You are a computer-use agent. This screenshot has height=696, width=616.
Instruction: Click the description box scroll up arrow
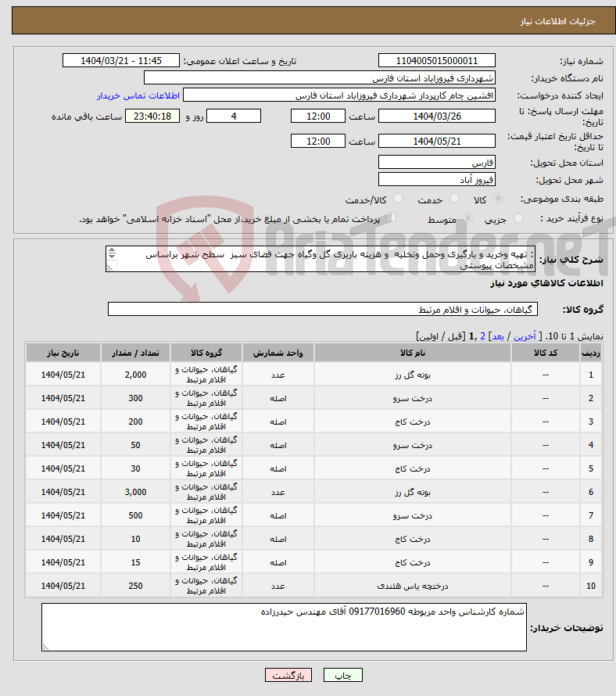tap(112, 250)
